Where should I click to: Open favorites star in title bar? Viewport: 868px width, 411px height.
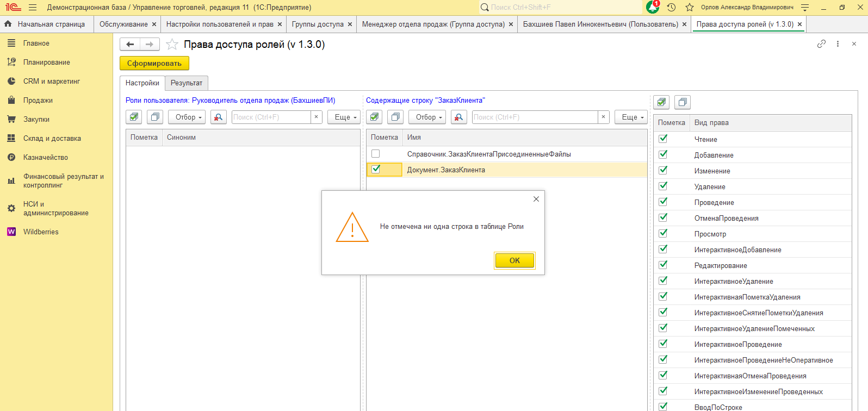tap(690, 8)
